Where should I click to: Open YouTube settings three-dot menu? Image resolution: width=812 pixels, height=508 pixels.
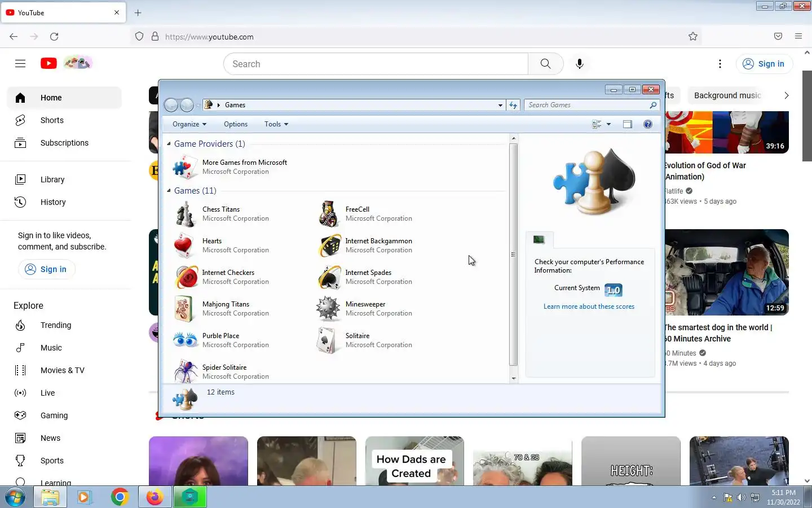pyautogui.click(x=720, y=64)
